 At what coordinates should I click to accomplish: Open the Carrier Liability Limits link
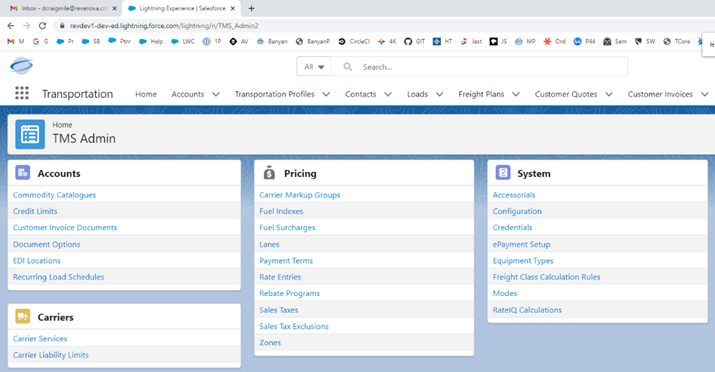pyautogui.click(x=51, y=355)
